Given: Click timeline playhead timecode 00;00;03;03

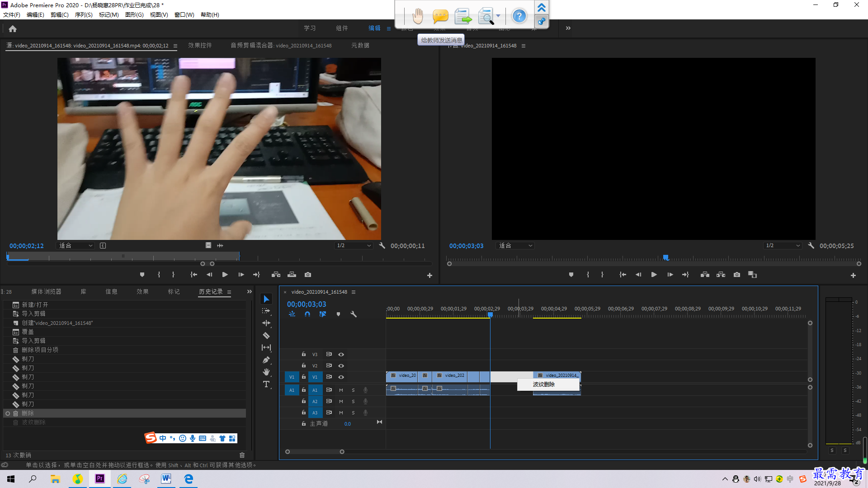Looking at the screenshot, I should coord(307,304).
